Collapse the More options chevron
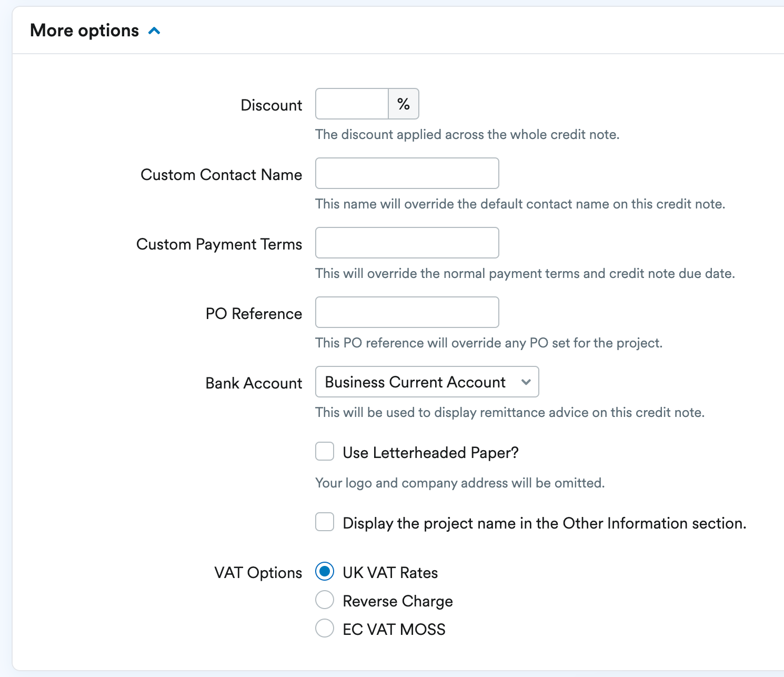 (x=154, y=31)
